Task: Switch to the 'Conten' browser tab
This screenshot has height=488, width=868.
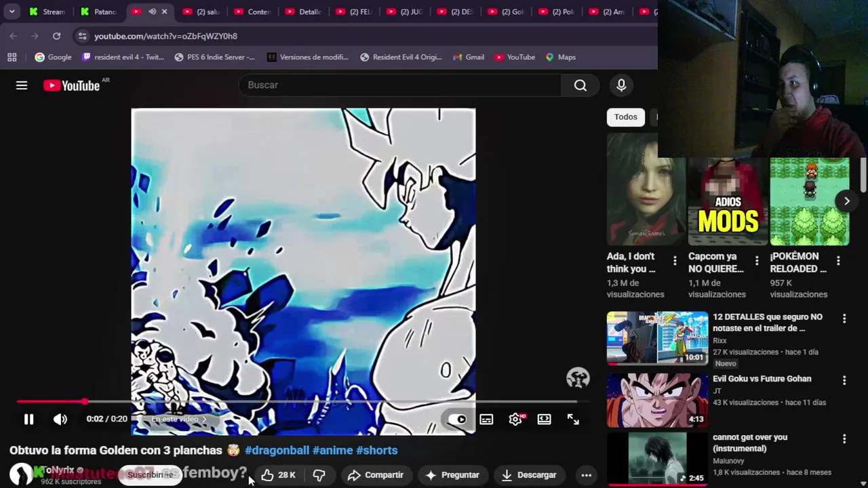Action: (252, 12)
